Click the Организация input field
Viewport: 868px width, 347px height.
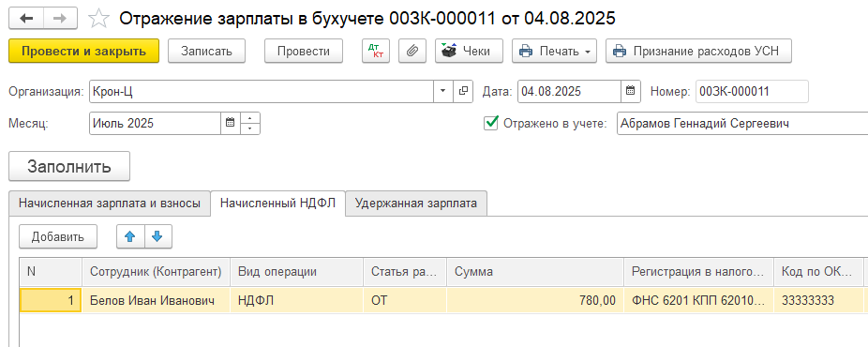262,91
